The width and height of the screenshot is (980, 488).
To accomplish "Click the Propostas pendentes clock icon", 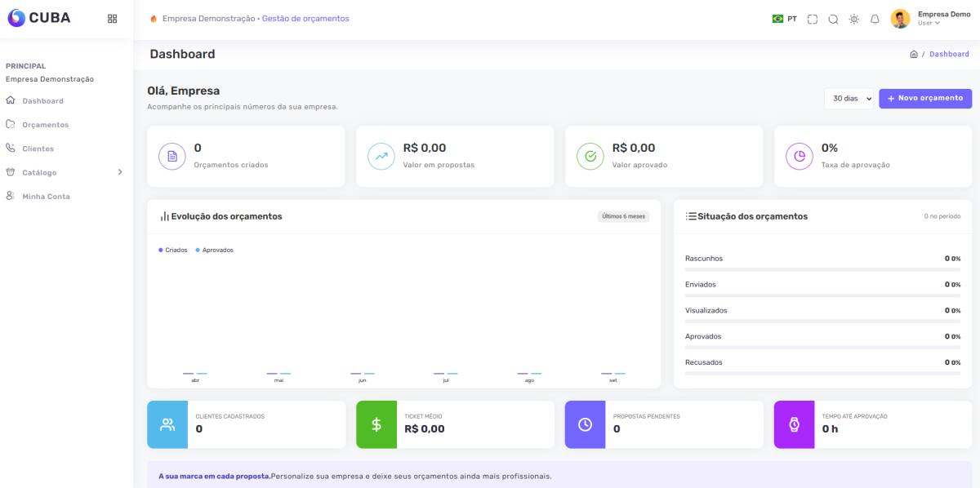I will pos(586,424).
